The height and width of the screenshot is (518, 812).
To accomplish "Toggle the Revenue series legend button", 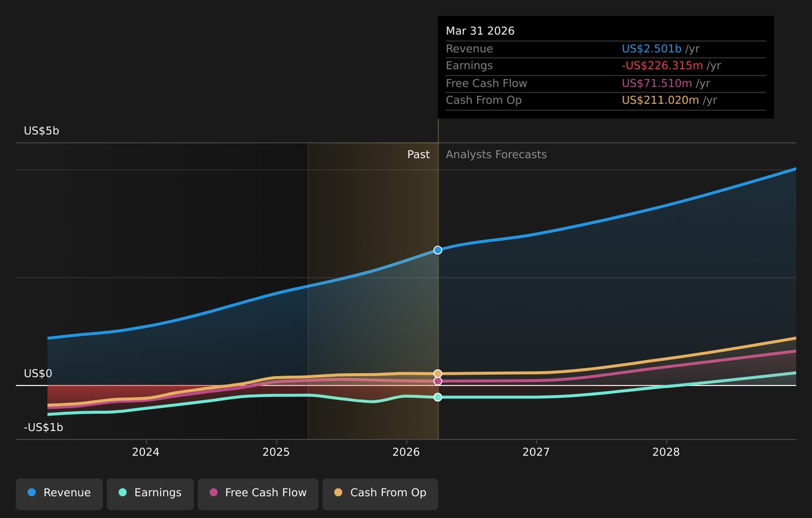I will pyautogui.click(x=59, y=494).
